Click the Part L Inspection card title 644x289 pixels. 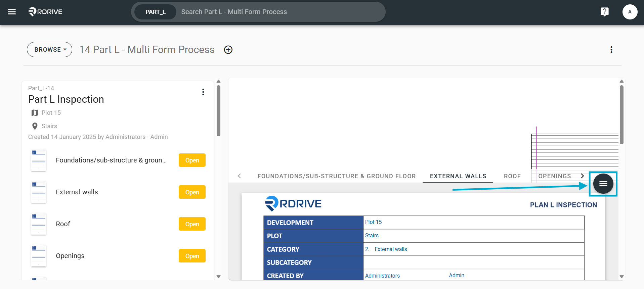click(x=66, y=99)
